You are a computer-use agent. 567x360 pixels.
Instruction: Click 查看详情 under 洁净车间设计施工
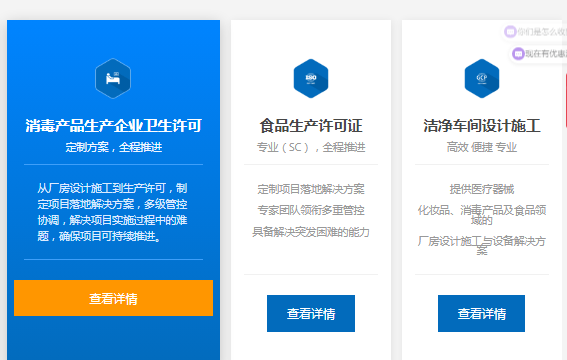[x=481, y=313]
